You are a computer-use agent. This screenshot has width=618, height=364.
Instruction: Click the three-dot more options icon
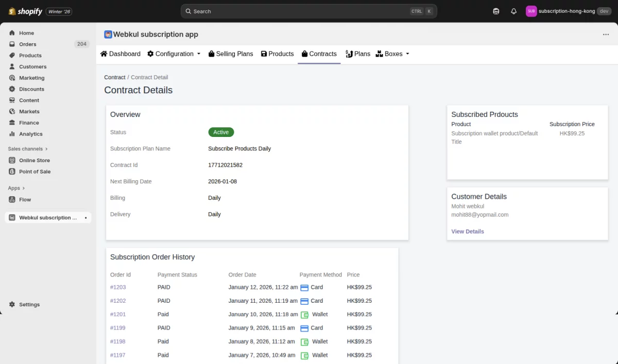click(606, 34)
